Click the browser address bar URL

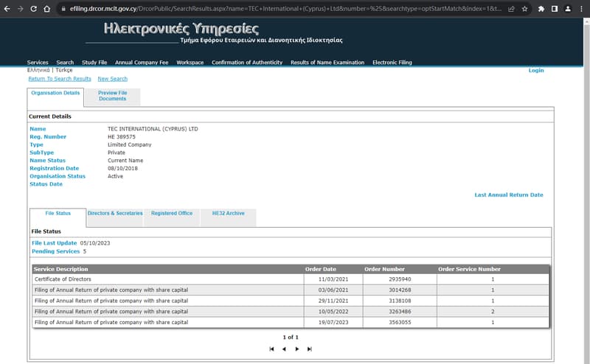pos(280,9)
